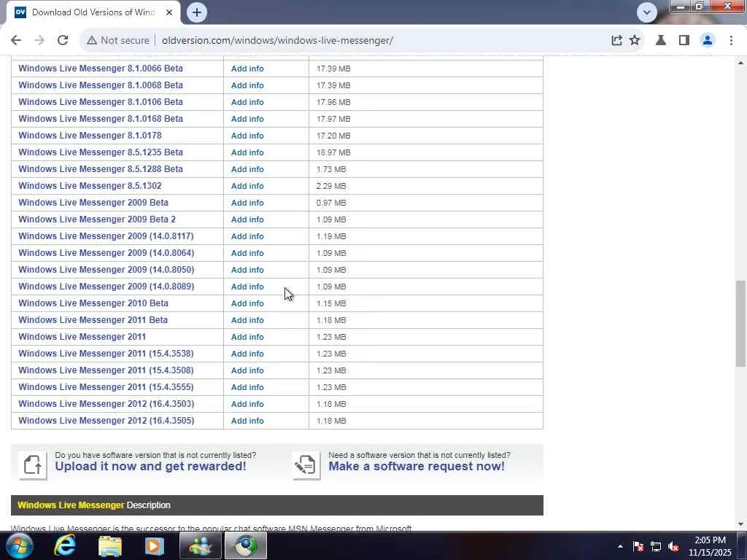
Task: Click the muted volume tray icon
Action: (673, 546)
